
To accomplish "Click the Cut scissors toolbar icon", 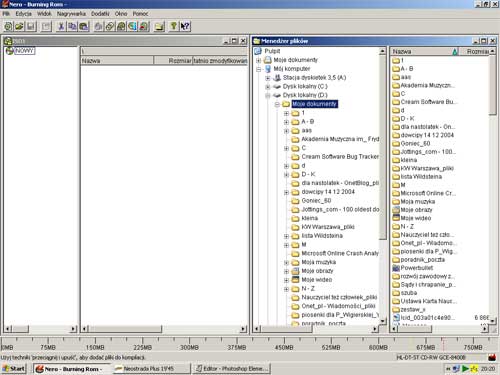I will point(61,26).
